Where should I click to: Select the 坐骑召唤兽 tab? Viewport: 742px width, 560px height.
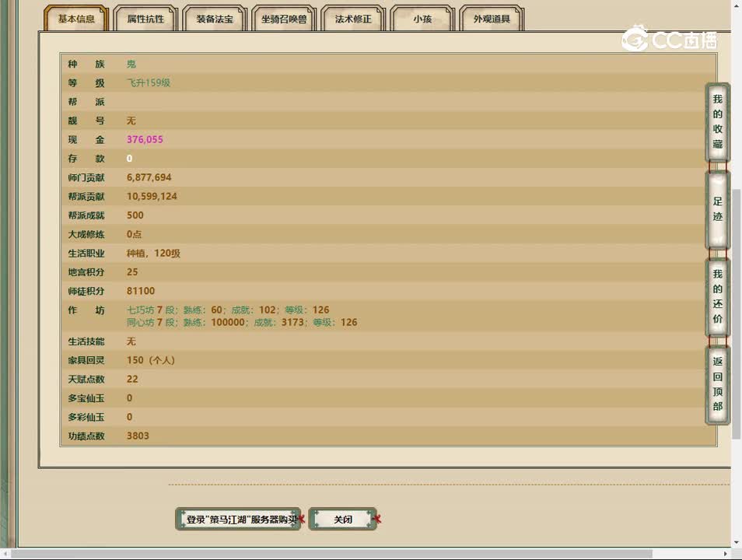(x=284, y=19)
